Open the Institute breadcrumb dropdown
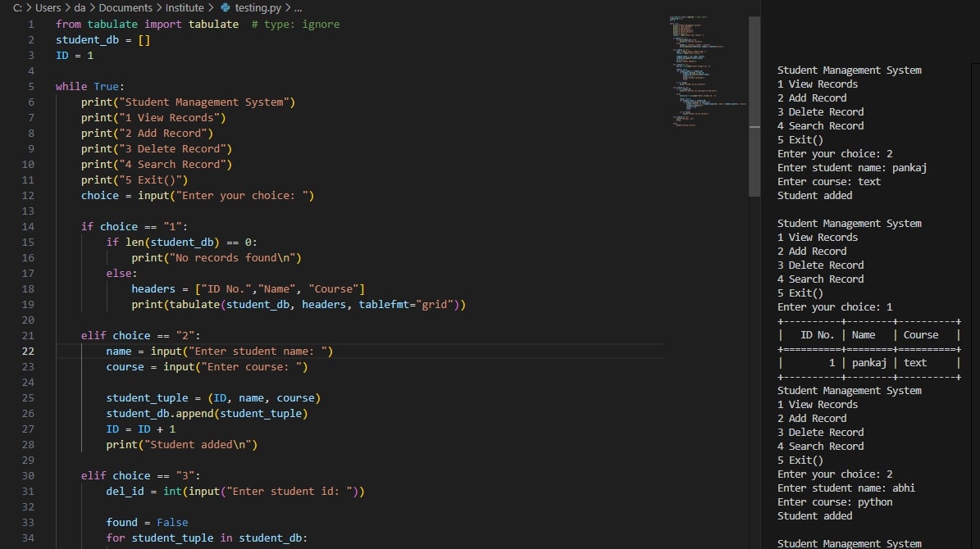 click(x=185, y=7)
